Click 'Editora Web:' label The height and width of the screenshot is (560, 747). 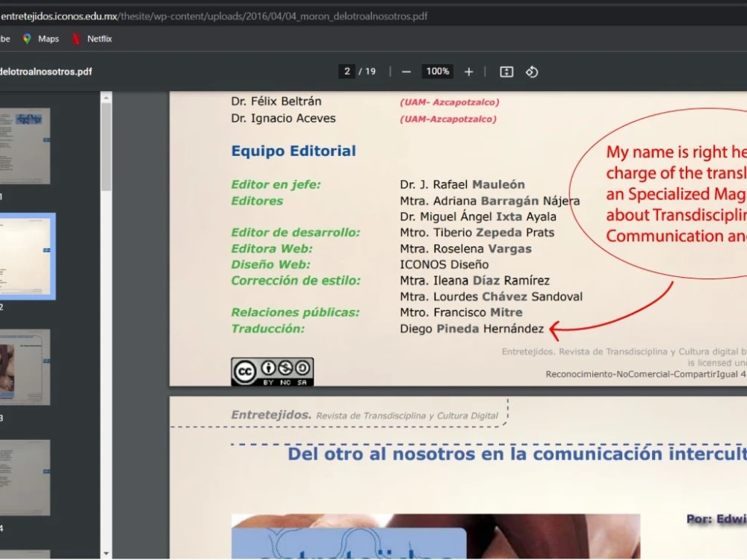pyautogui.click(x=272, y=249)
